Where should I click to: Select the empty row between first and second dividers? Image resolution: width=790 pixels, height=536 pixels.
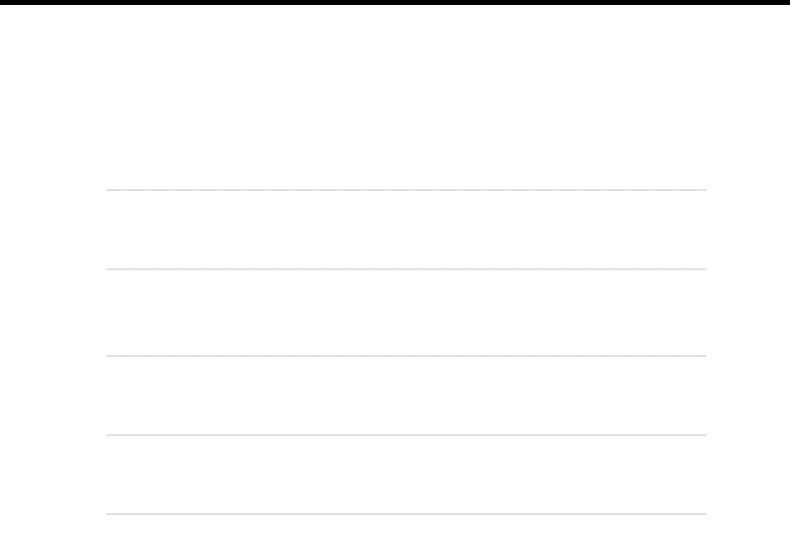coord(406,229)
